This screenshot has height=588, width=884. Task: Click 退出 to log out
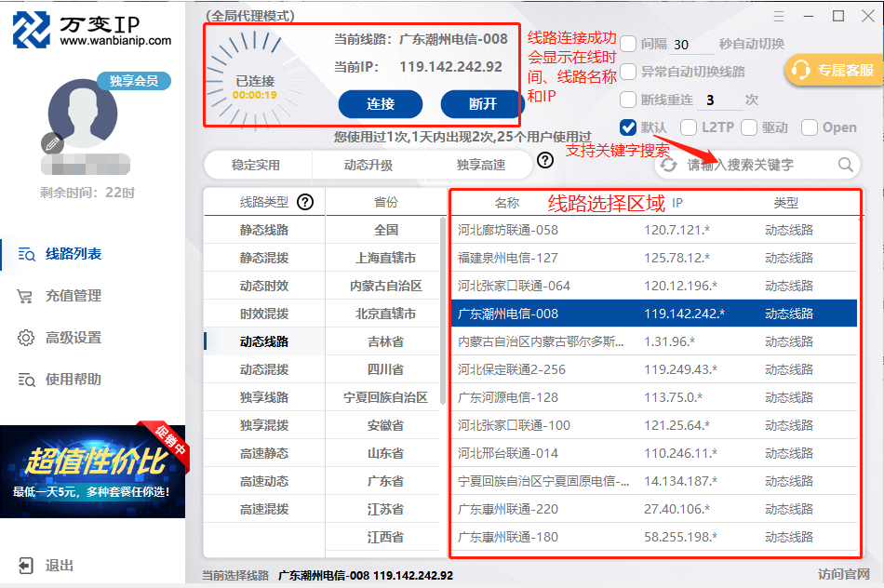pyautogui.click(x=60, y=566)
